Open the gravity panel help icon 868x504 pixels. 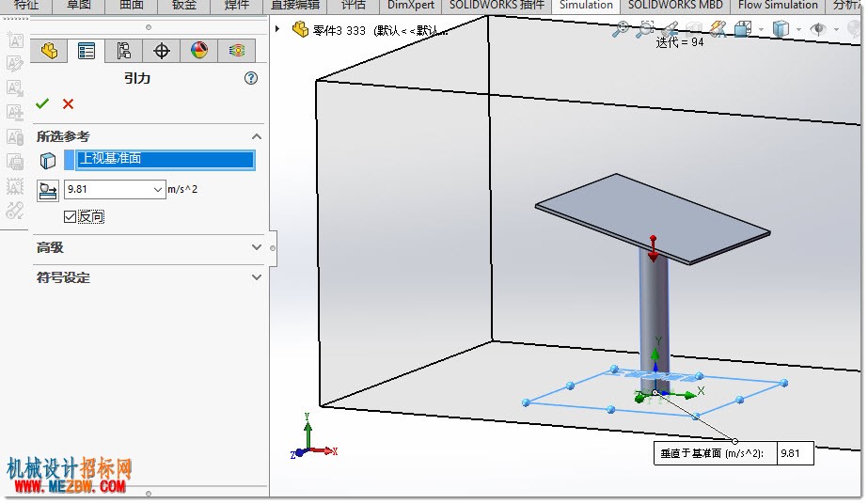[x=251, y=78]
